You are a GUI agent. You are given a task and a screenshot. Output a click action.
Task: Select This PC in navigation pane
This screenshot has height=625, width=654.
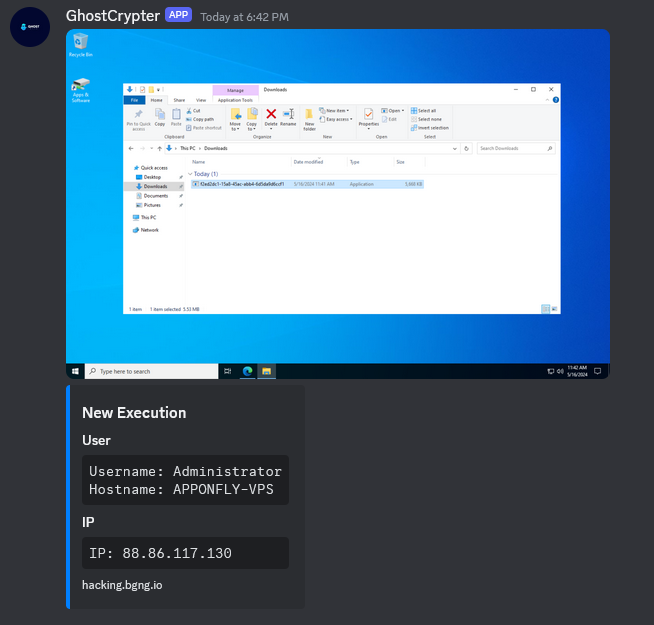(x=145, y=217)
